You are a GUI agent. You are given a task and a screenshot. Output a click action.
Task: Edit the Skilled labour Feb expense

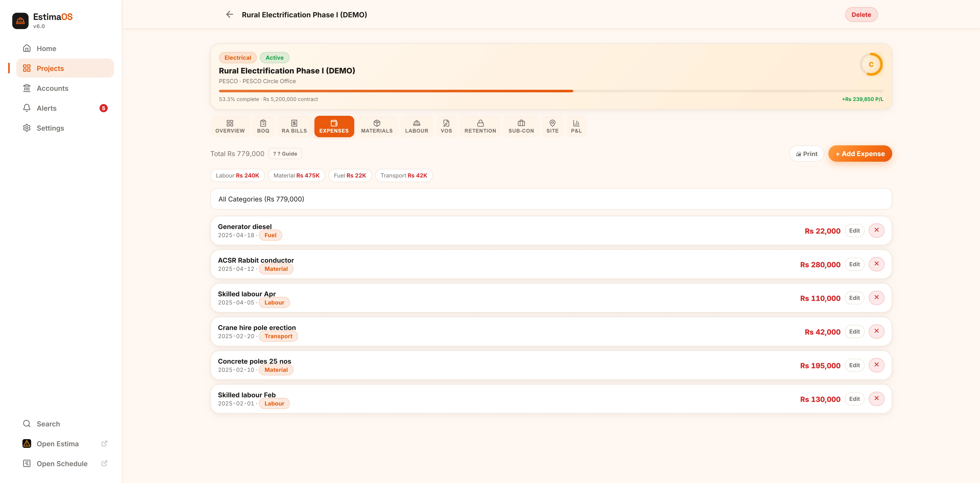tap(854, 399)
